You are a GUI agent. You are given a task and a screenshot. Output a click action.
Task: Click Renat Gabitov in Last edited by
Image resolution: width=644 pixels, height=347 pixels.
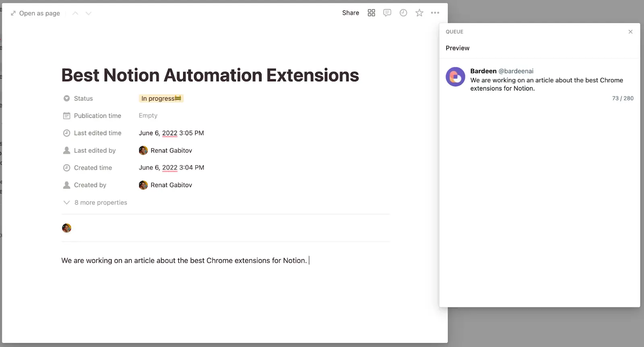click(165, 150)
